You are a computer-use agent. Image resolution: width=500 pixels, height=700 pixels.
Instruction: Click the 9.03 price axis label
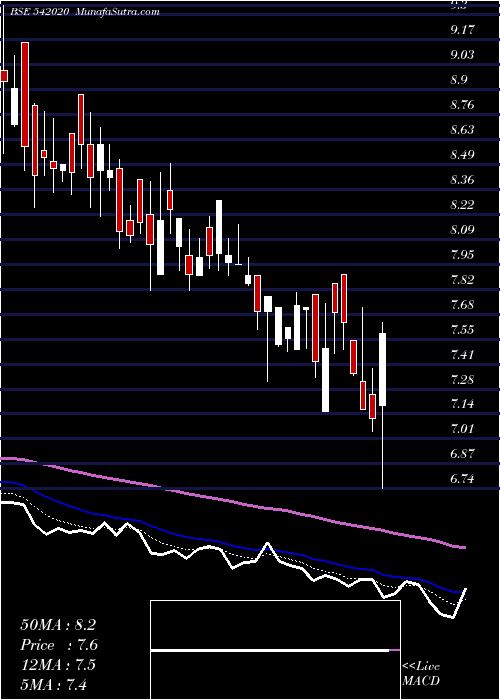click(x=463, y=55)
